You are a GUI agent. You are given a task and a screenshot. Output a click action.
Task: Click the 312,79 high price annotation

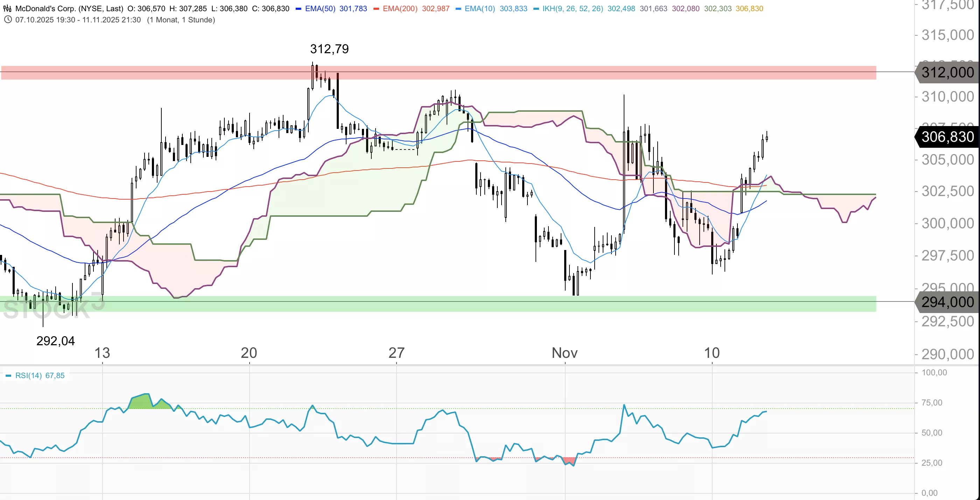coord(329,49)
